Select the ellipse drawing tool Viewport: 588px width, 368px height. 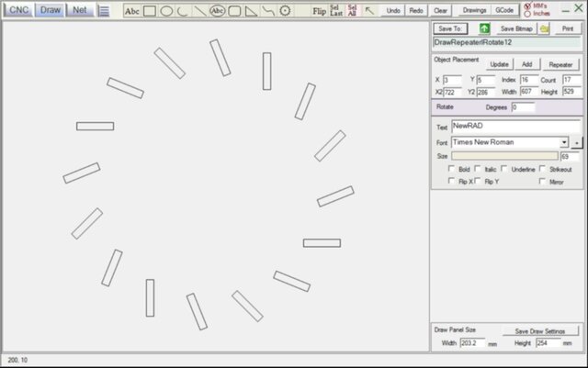tap(166, 11)
